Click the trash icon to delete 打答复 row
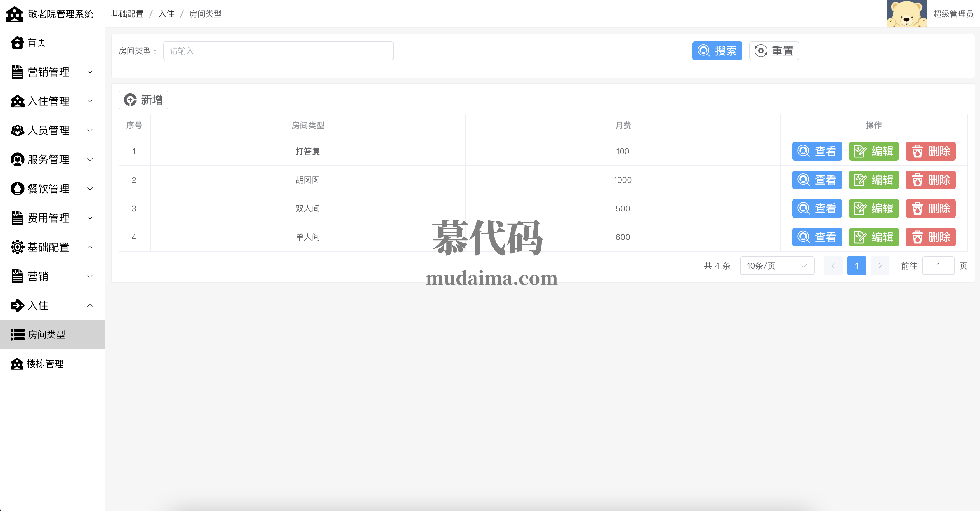This screenshot has height=511, width=980. (x=917, y=152)
